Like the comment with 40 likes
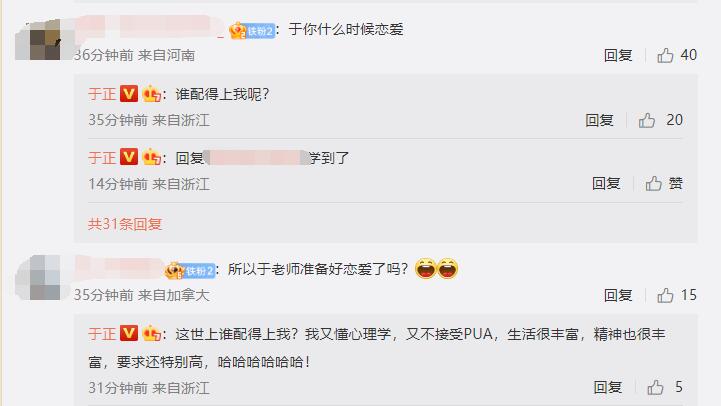Screen dimensions: 721x406 [x=665, y=55]
